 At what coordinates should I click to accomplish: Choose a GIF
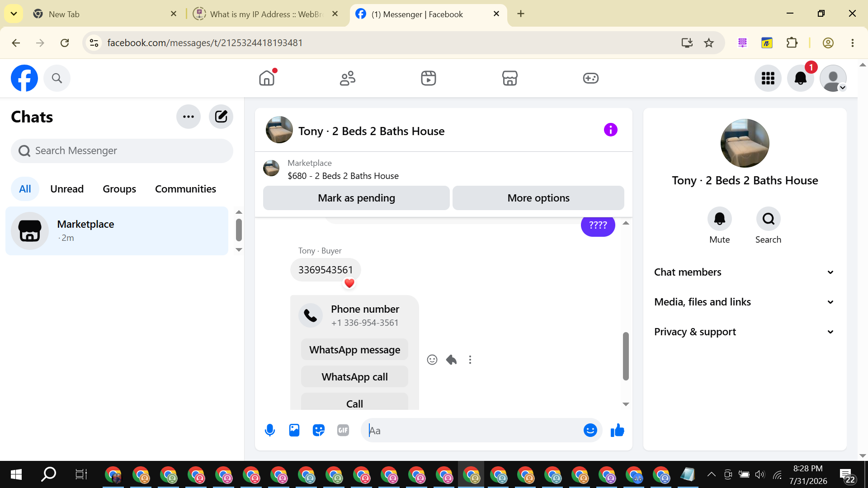click(x=343, y=431)
